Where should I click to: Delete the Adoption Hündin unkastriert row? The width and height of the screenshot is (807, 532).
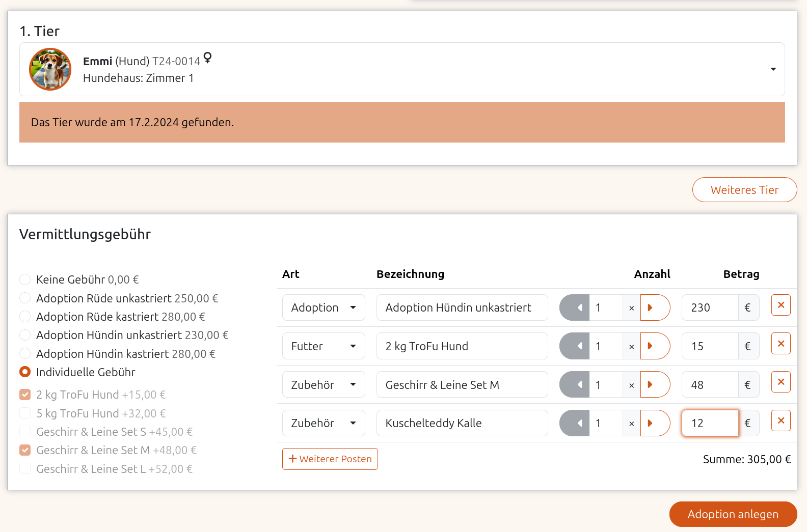pyautogui.click(x=781, y=305)
